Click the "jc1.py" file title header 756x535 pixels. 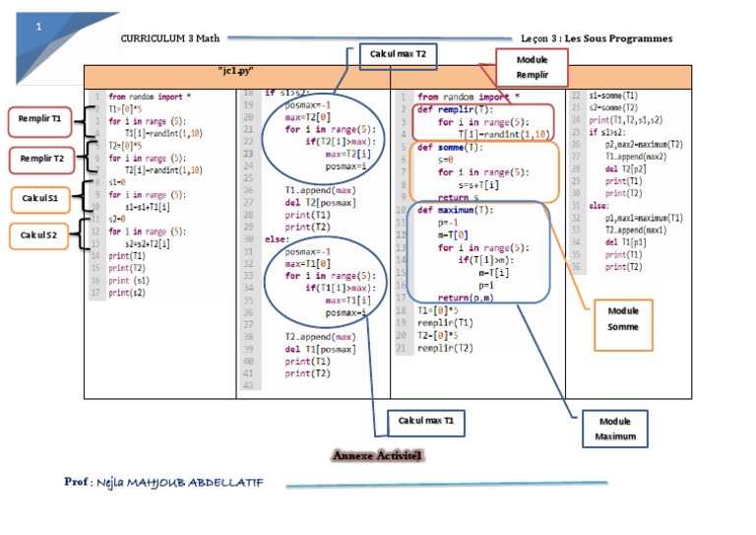click(x=236, y=73)
